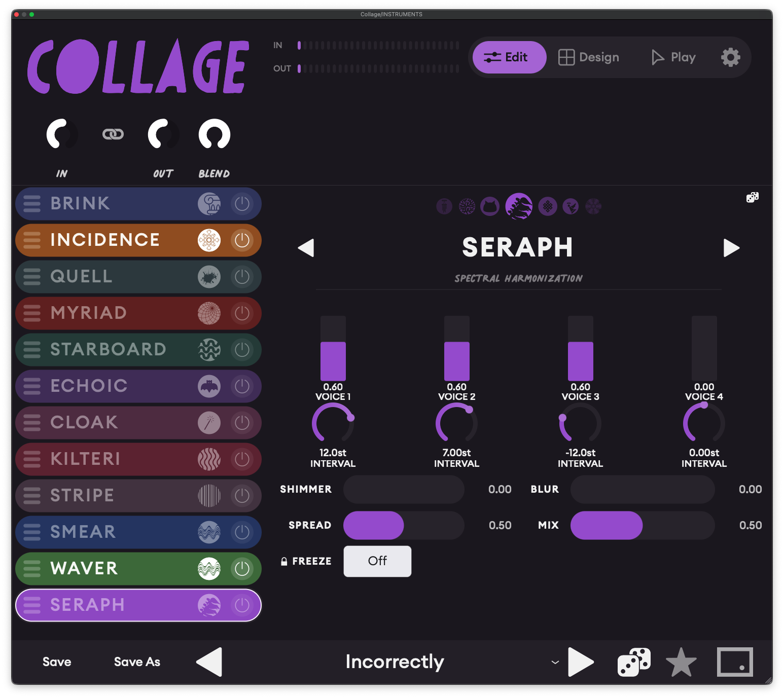Load the next preset

click(x=581, y=662)
